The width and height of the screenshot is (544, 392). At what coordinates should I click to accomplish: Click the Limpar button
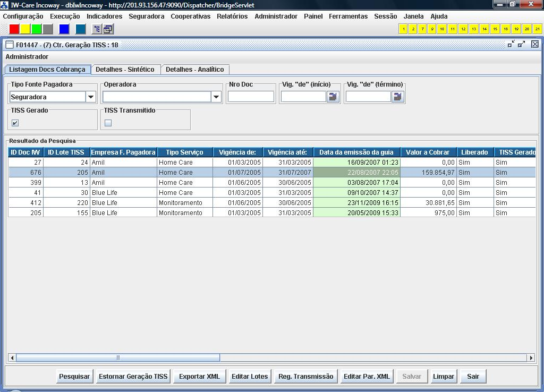[444, 377]
